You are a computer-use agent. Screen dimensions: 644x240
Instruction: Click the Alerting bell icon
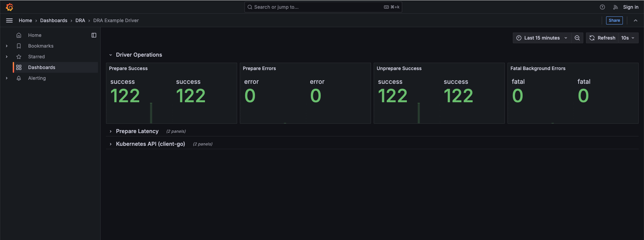[19, 78]
